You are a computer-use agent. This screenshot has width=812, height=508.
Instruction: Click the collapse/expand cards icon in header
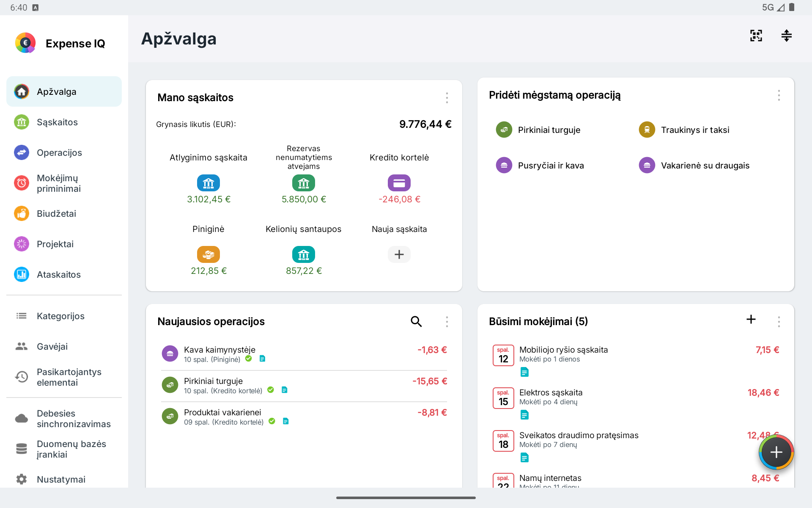pyautogui.click(x=786, y=36)
